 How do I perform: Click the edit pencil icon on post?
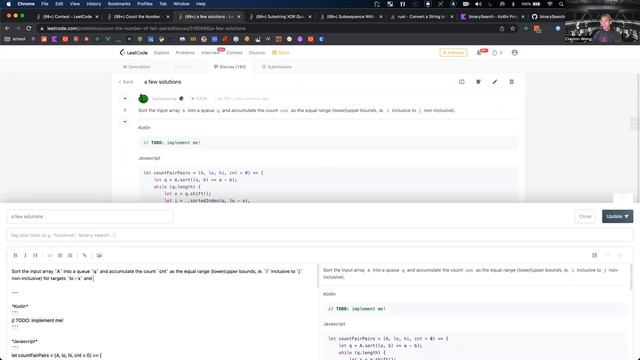495,82
